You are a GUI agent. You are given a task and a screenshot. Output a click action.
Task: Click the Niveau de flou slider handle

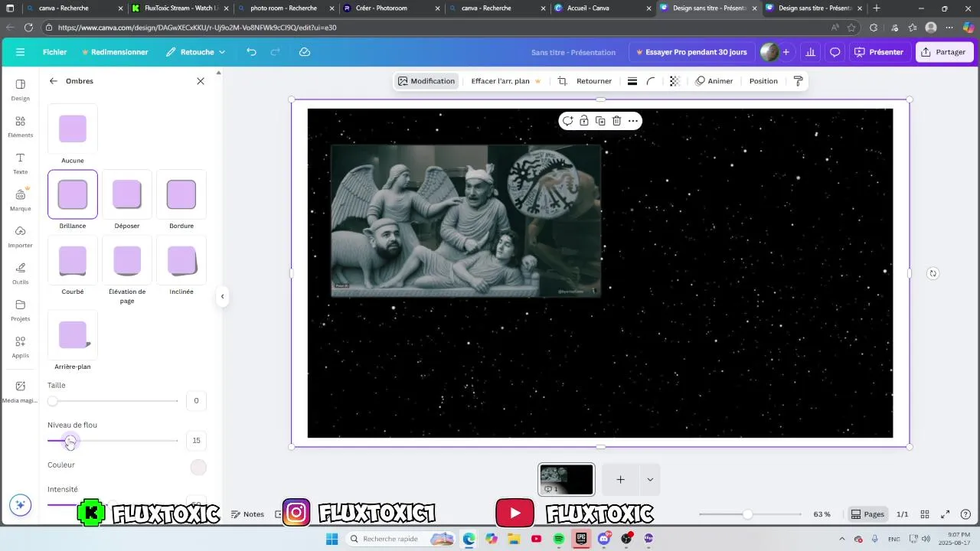point(70,441)
